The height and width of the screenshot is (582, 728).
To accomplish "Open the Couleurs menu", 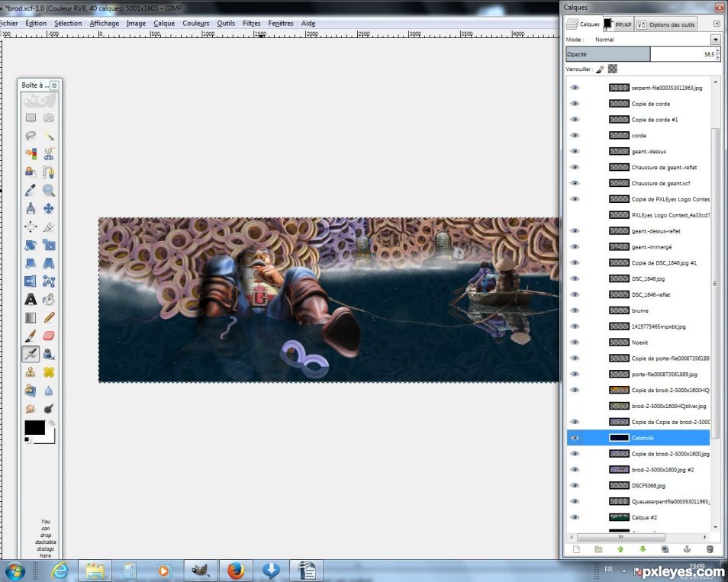I will tap(195, 23).
